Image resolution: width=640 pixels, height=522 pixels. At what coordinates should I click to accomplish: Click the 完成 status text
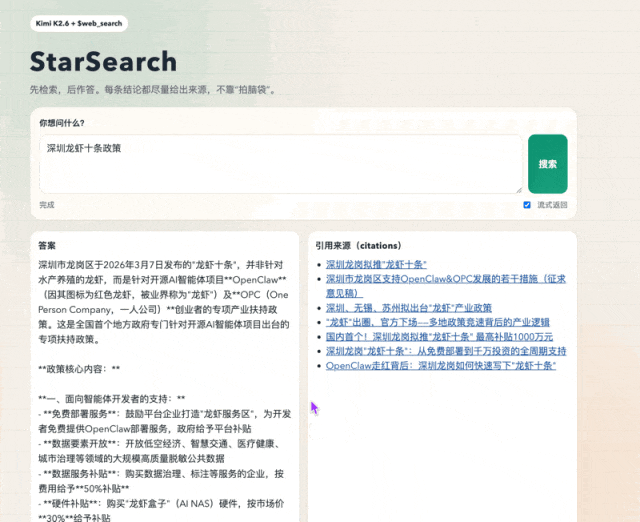tap(47, 205)
